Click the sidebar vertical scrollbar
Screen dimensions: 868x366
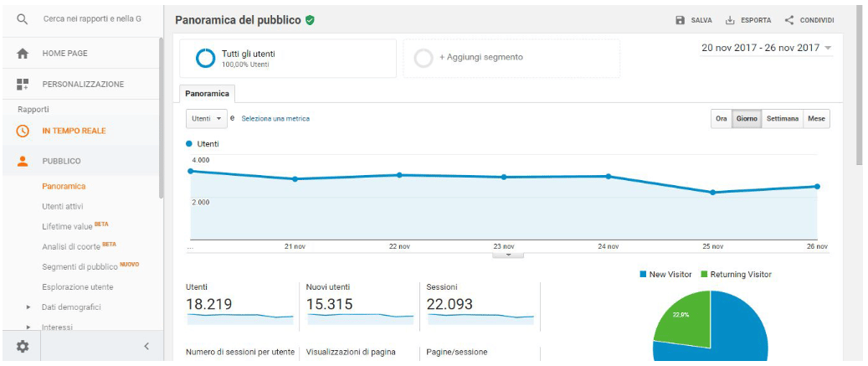[161, 118]
